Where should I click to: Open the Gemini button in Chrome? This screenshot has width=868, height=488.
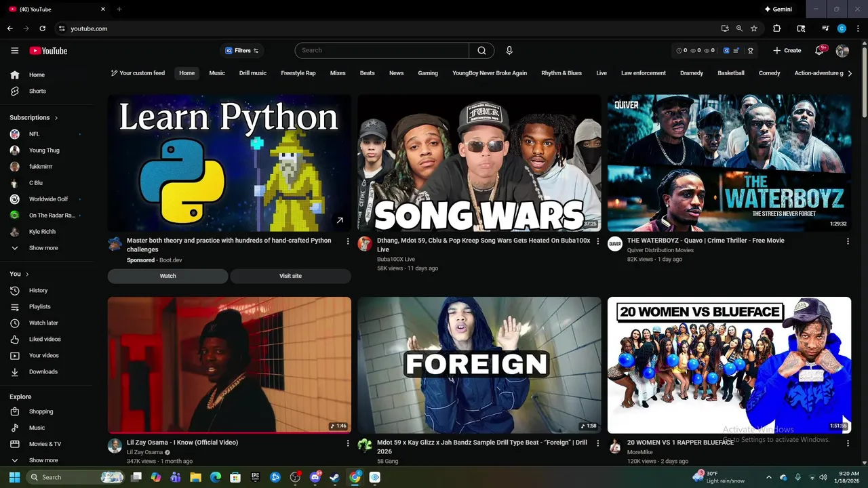pyautogui.click(x=778, y=9)
